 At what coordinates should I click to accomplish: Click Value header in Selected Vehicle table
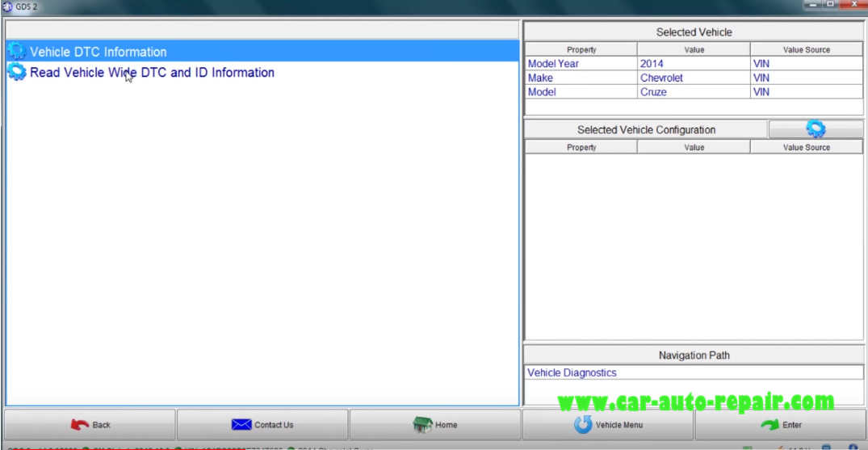tap(694, 49)
